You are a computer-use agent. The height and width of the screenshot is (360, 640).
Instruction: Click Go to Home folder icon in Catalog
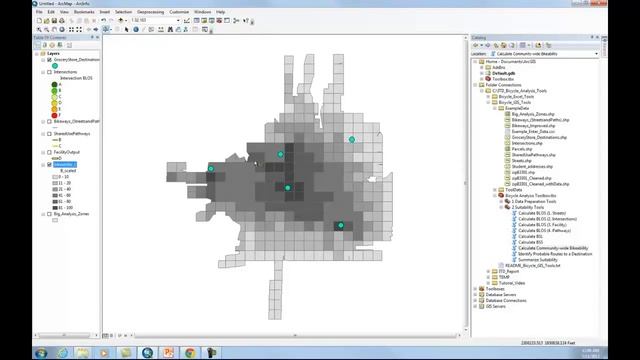tap(504, 45)
